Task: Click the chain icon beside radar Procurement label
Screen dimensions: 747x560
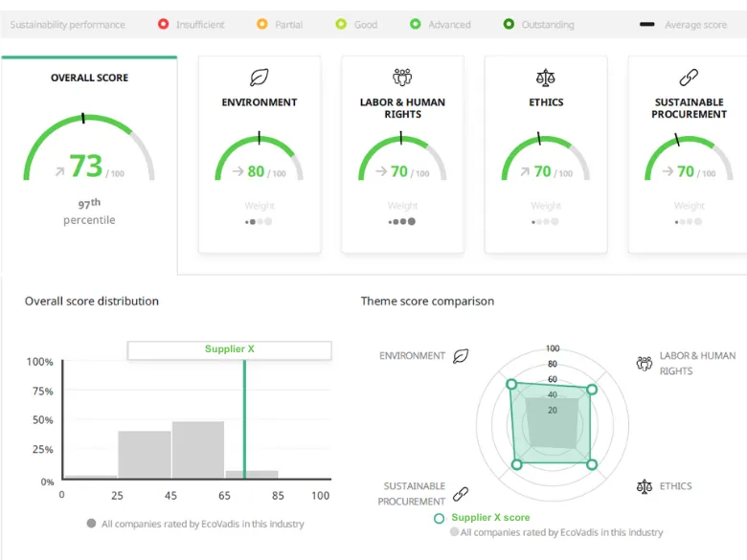Action: tap(461, 494)
